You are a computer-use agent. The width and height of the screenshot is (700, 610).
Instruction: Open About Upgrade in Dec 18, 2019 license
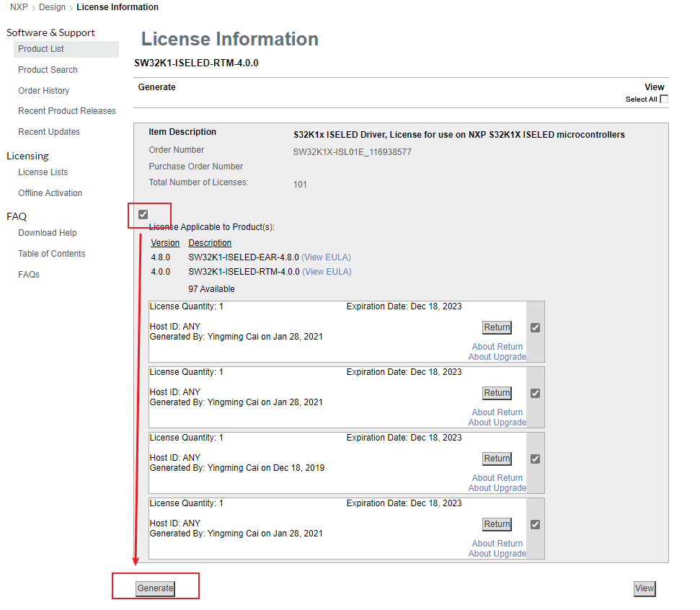[497, 488]
